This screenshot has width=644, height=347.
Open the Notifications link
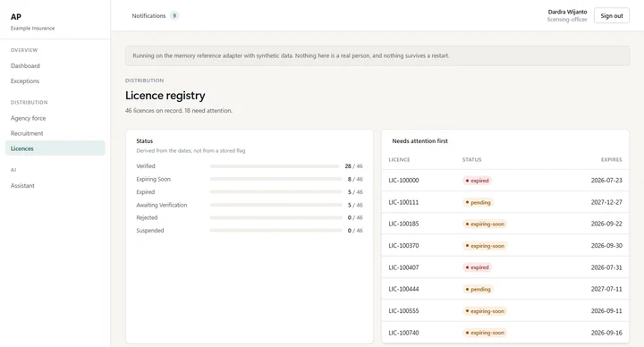[x=148, y=15]
